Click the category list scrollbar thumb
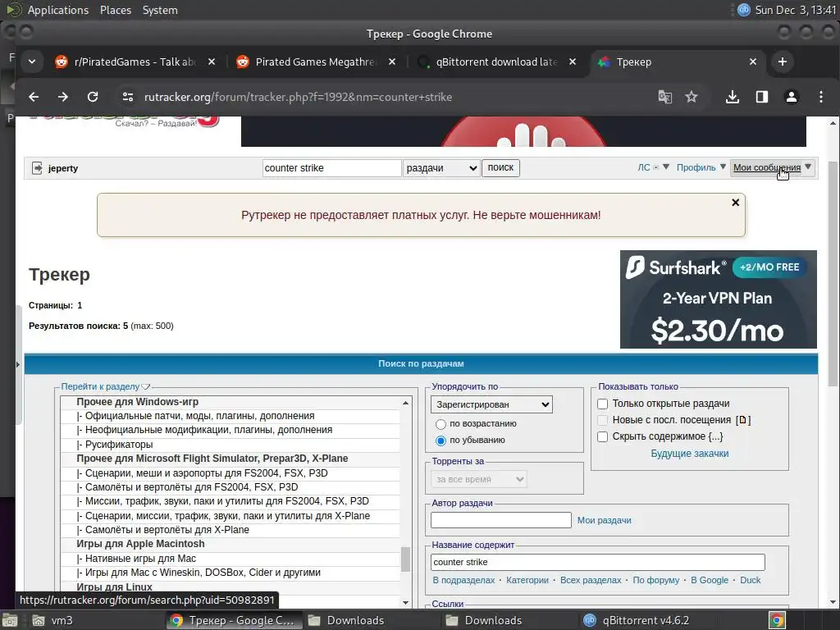 (x=405, y=559)
